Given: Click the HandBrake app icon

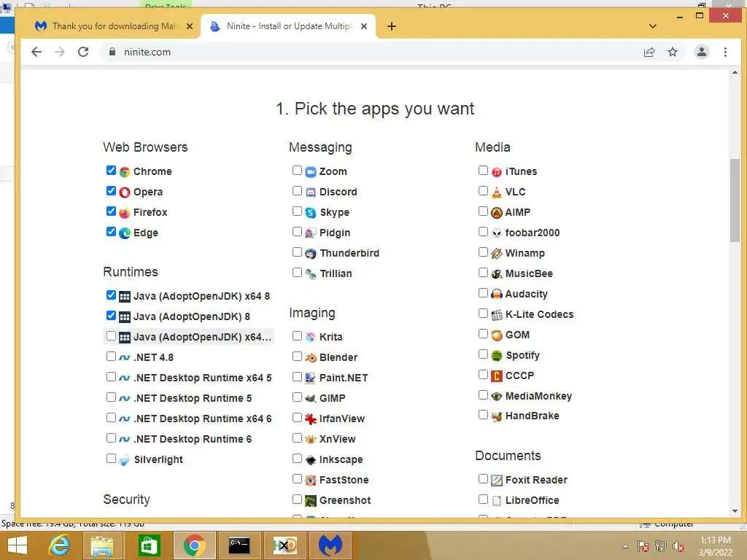Looking at the screenshot, I should click(x=496, y=416).
